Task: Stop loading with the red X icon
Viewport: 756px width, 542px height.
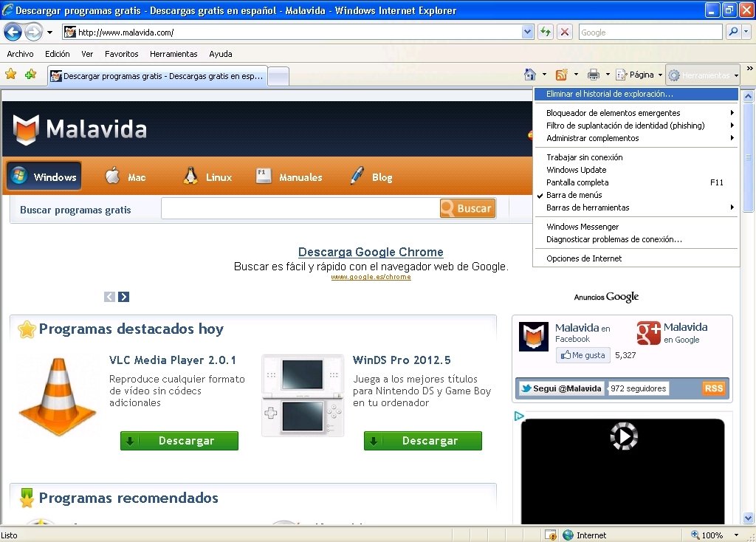Action: tap(565, 32)
